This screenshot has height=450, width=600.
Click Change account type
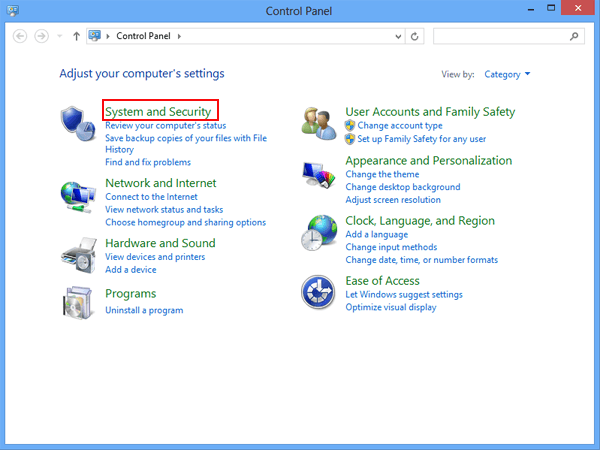click(x=400, y=126)
